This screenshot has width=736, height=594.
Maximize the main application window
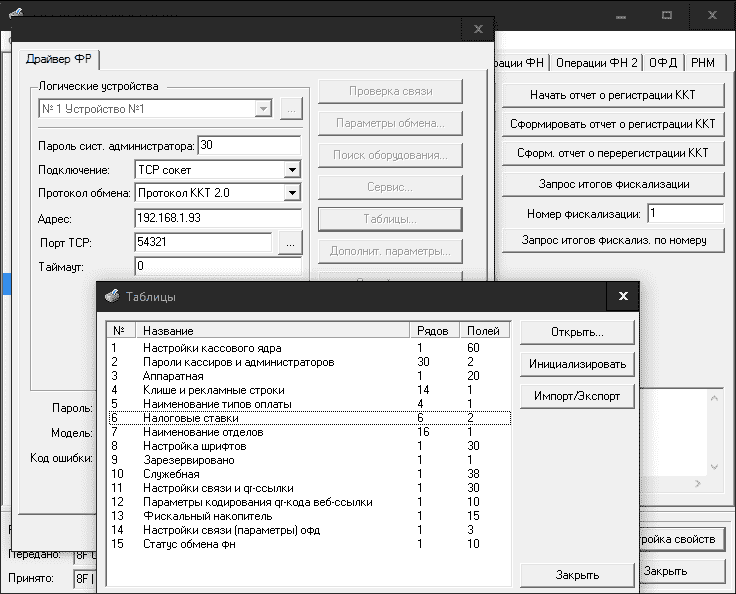click(667, 15)
